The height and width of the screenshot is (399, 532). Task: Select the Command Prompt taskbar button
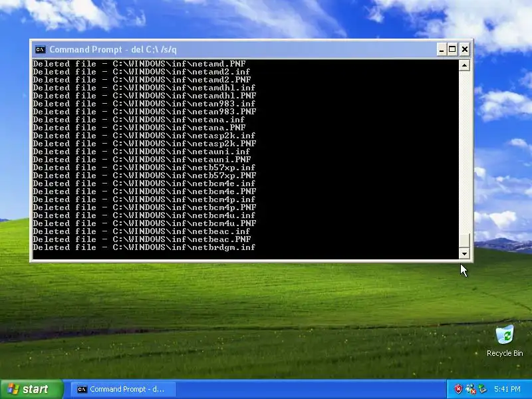123,389
